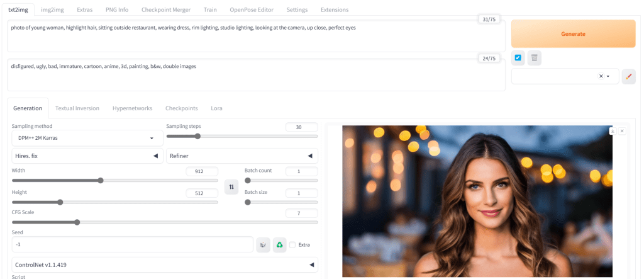Screen dimensions: 644x279
Task: Open the Sampling method dropdown
Action: pos(87,138)
